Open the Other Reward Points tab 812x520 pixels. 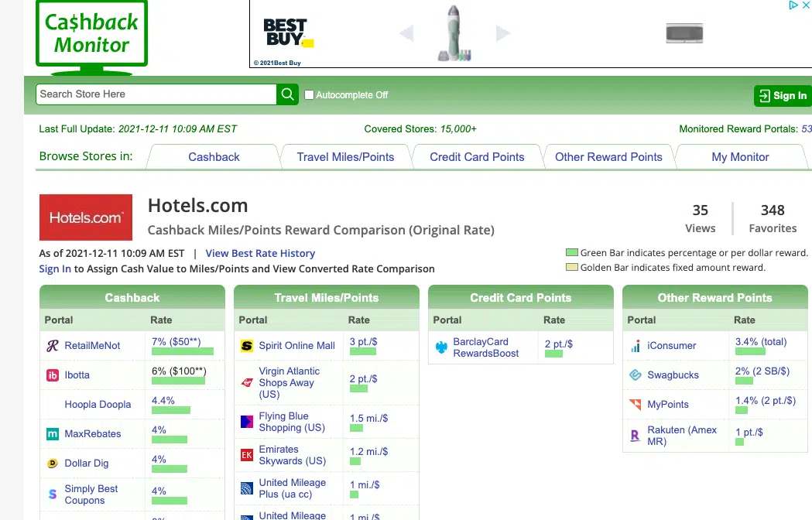[x=608, y=157]
